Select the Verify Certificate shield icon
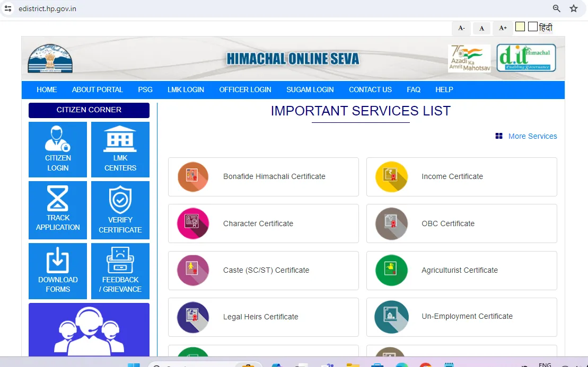 click(x=120, y=200)
